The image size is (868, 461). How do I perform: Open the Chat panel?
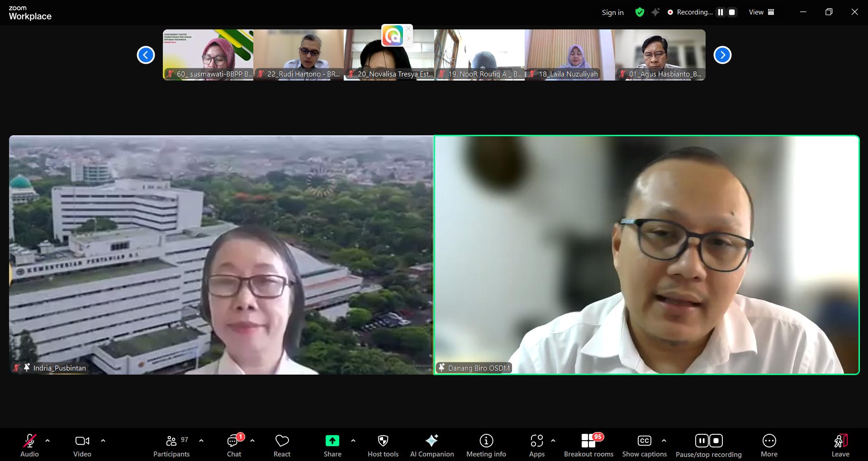point(234,445)
